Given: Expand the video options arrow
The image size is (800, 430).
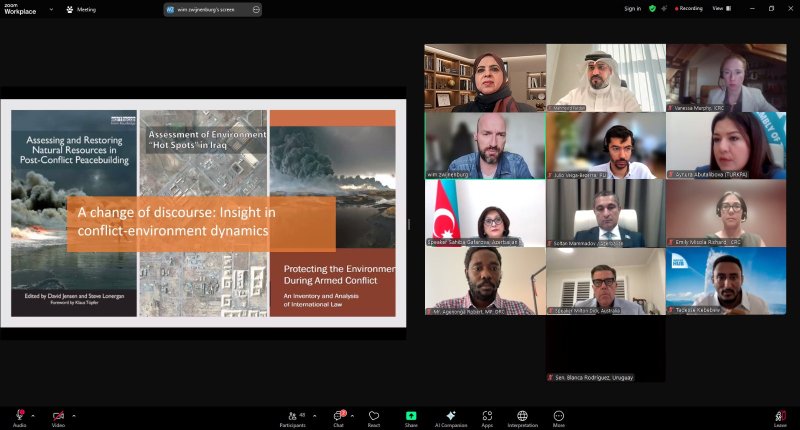Looking at the screenshot, I should point(73,416).
